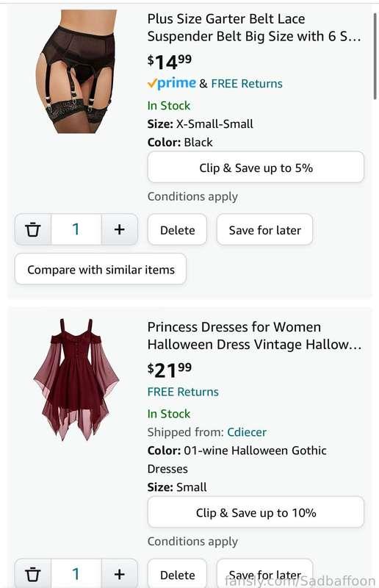
Task: Click FREE Returns link under dress price
Action: 183,392
